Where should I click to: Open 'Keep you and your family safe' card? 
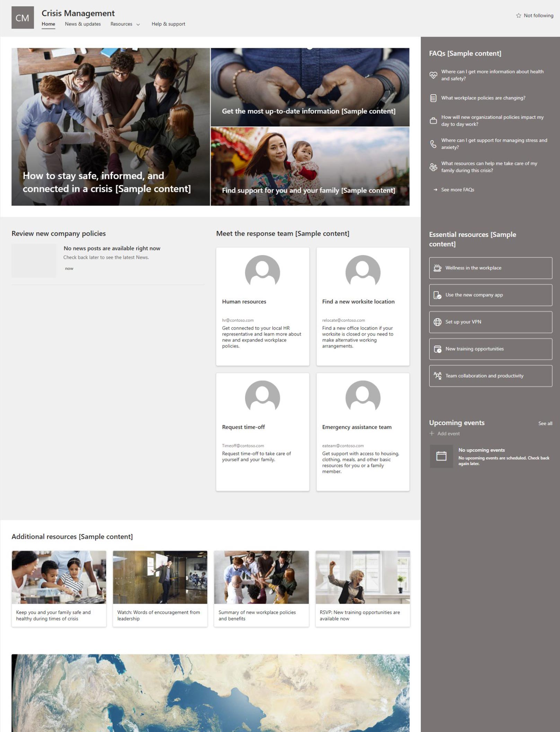click(x=59, y=588)
